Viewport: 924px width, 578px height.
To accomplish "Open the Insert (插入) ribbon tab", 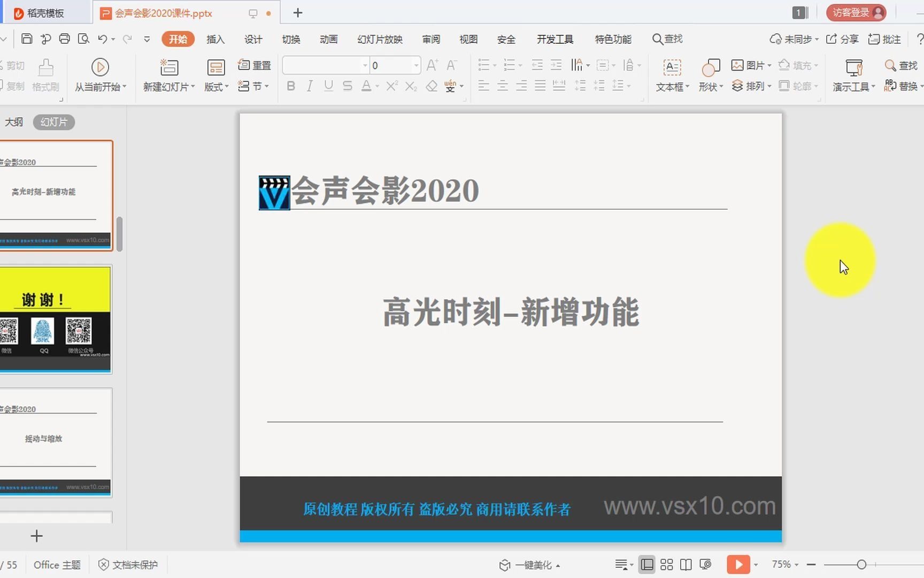I will point(215,39).
